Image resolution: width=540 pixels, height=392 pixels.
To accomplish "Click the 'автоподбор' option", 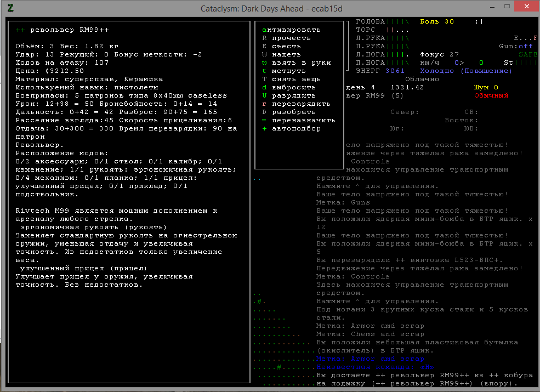I will [291, 129].
